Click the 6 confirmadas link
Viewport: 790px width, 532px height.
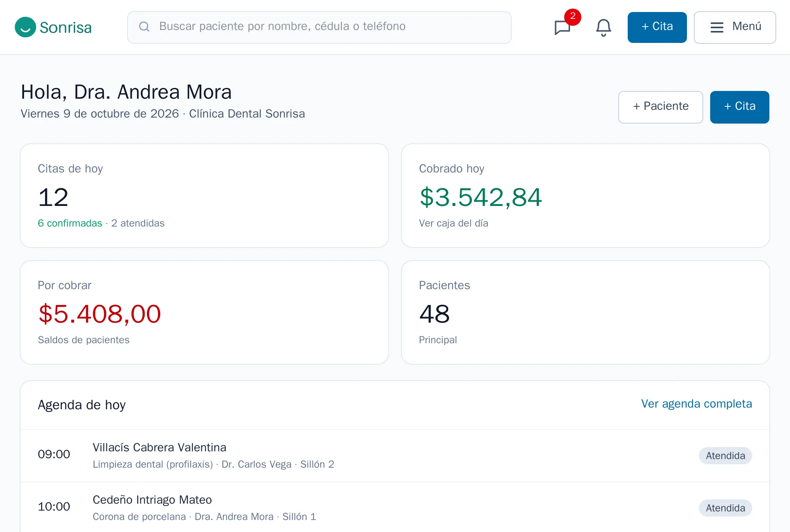click(x=70, y=223)
